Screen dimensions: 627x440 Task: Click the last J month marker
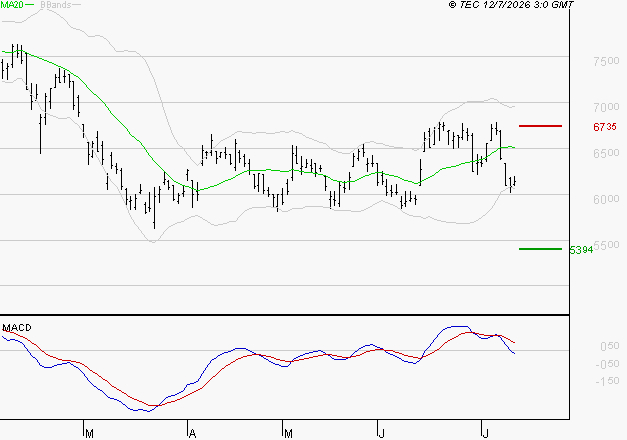(485, 433)
